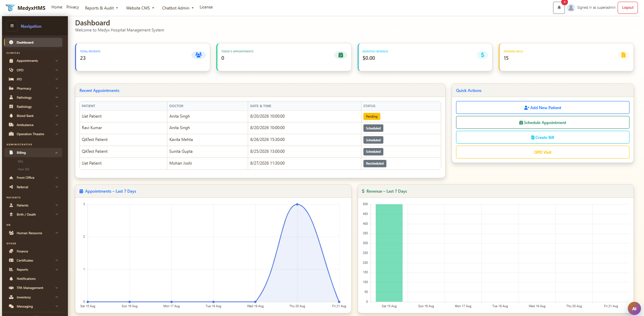Click the Create Bill button
644x316 pixels.
543,137
